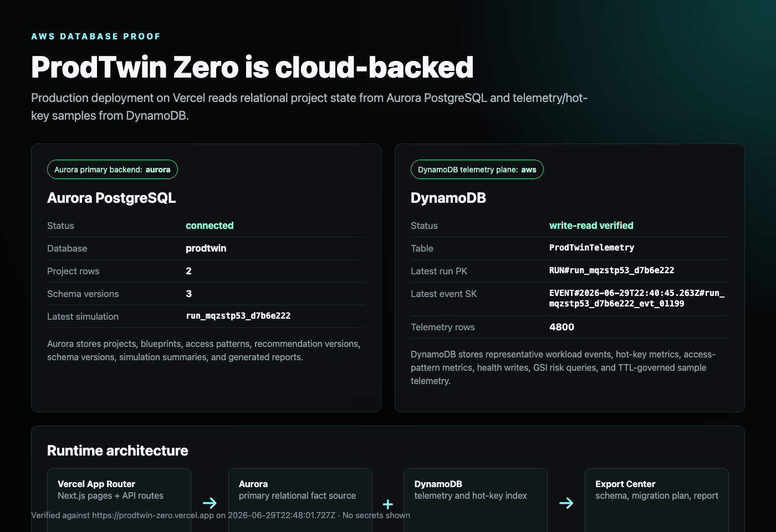Click the Telemetry rows value 4800
Screen dimensions: 776x532
(x=562, y=327)
